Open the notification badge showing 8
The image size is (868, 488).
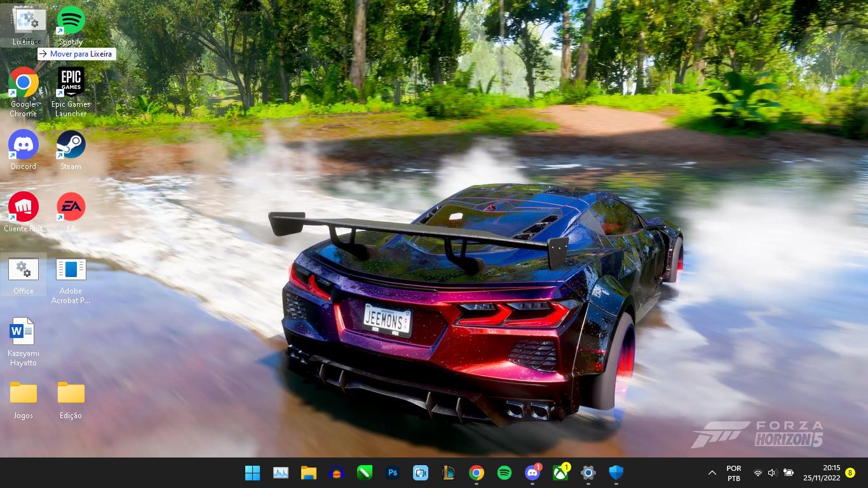coord(850,473)
